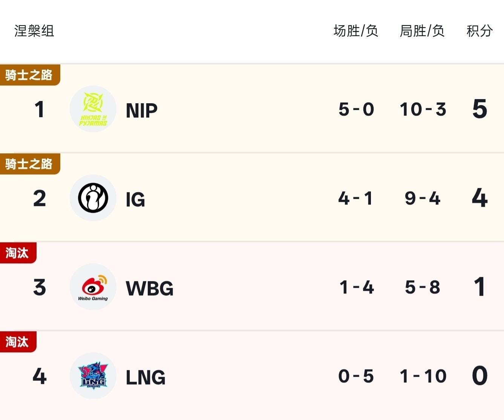Click the 骑士之路 badge above IG
Viewport: 504px width, 420px height.
(30, 164)
